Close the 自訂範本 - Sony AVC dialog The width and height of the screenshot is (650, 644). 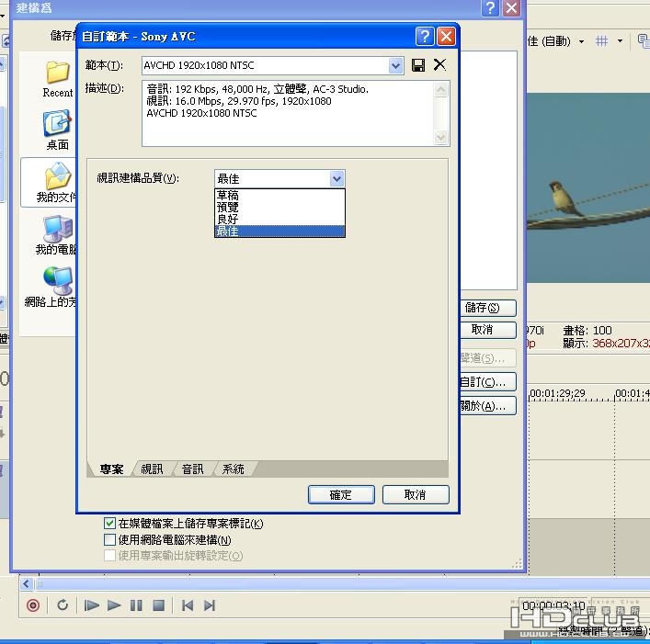447,37
